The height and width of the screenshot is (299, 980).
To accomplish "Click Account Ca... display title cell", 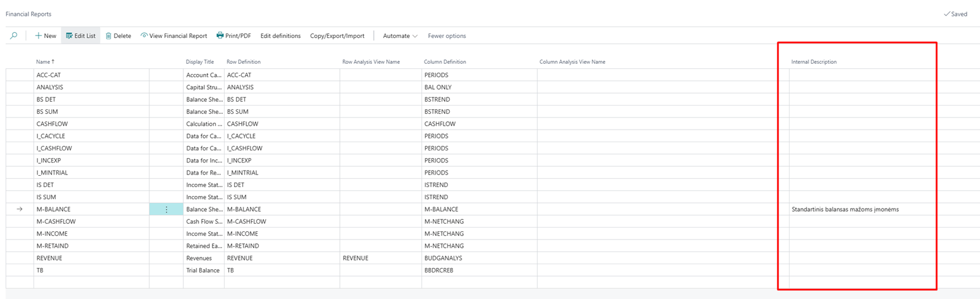I will [204, 75].
